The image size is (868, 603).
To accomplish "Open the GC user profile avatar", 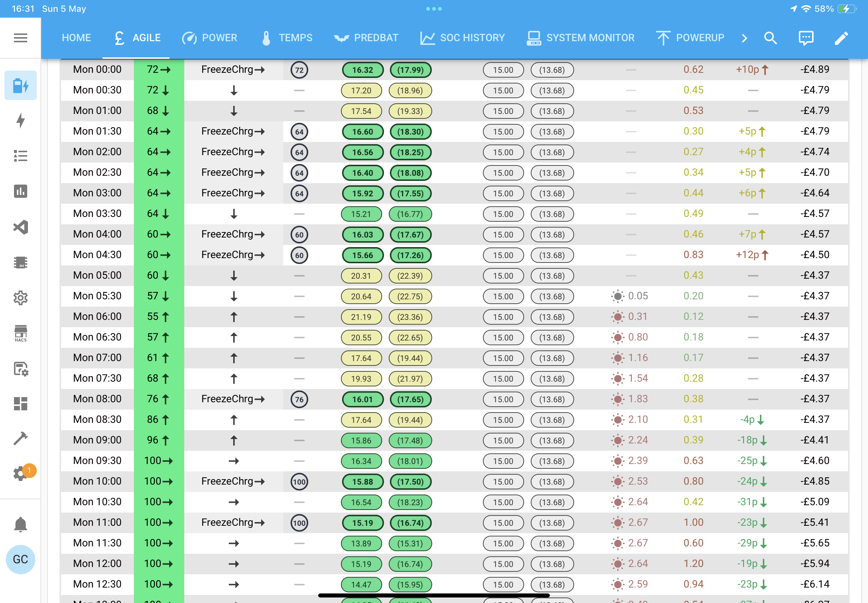I will pyautogui.click(x=20, y=559).
